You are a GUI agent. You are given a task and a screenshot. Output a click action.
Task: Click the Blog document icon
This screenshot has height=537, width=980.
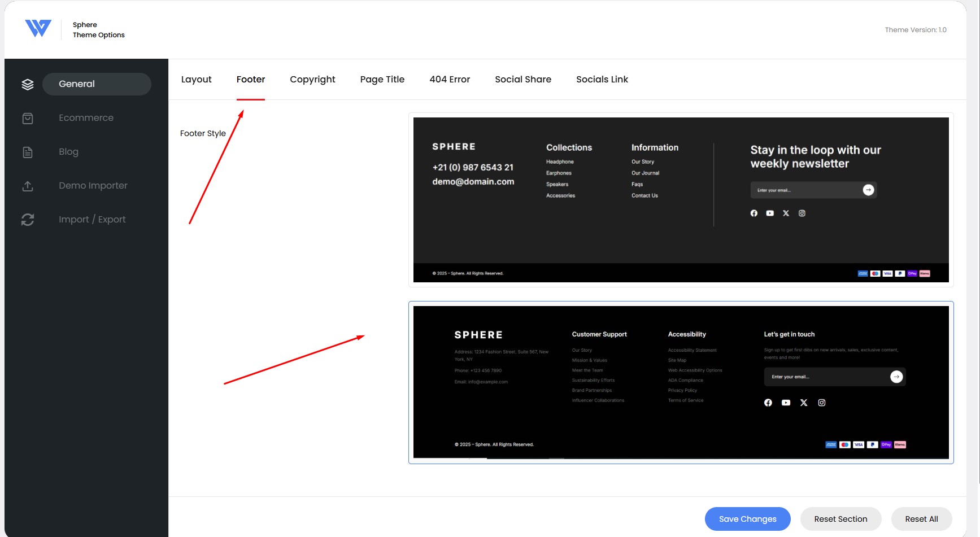pyautogui.click(x=28, y=152)
